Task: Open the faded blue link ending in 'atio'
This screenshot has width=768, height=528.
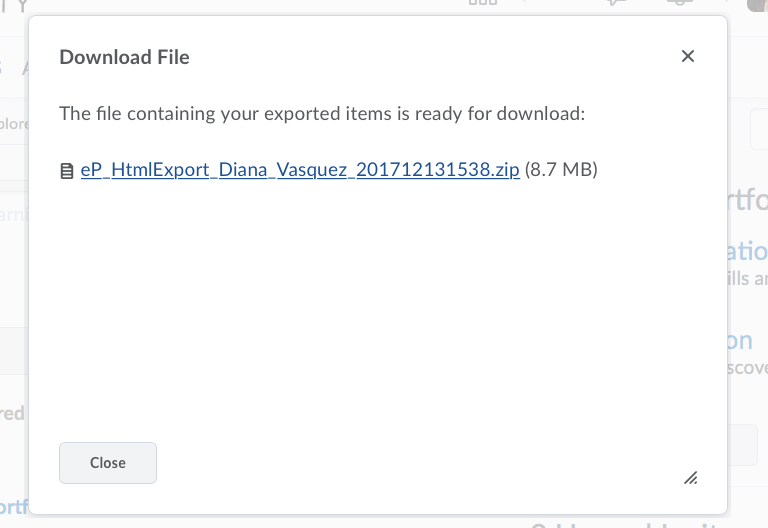Action: (747, 251)
